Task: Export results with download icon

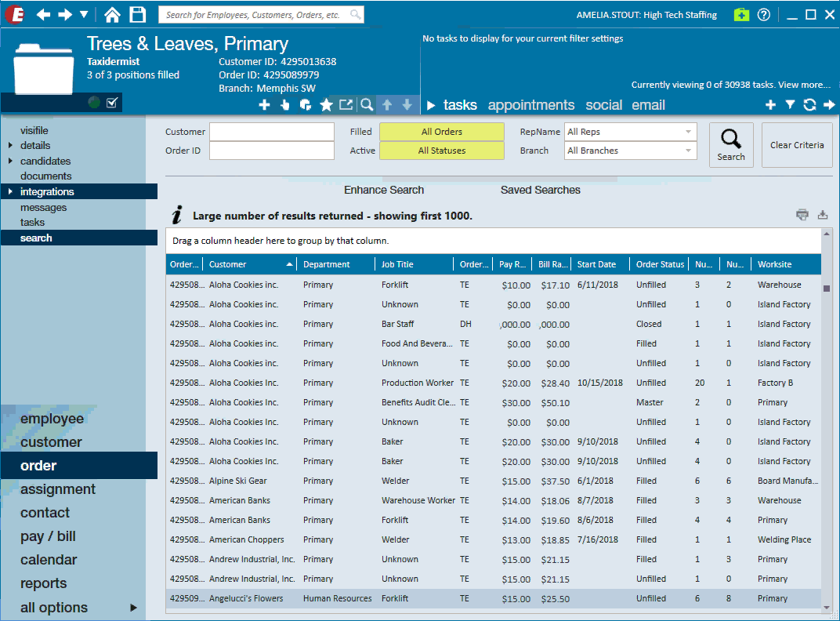Action: tap(822, 215)
